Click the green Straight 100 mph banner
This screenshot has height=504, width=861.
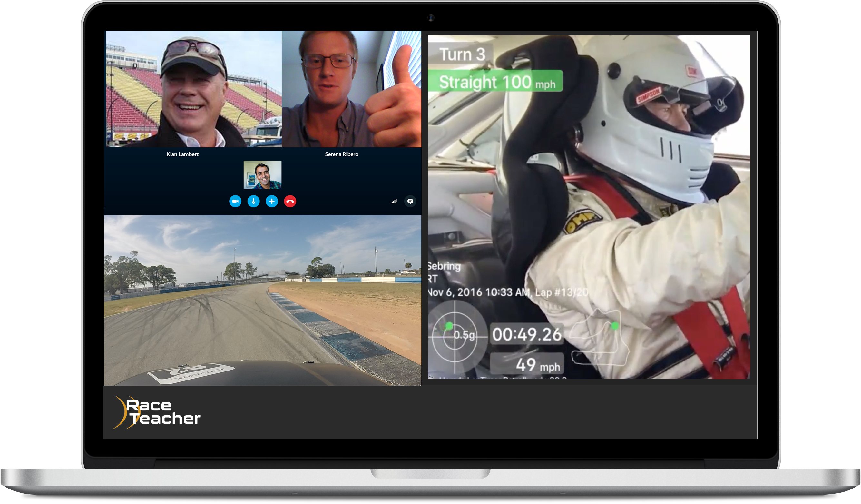coord(496,81)
